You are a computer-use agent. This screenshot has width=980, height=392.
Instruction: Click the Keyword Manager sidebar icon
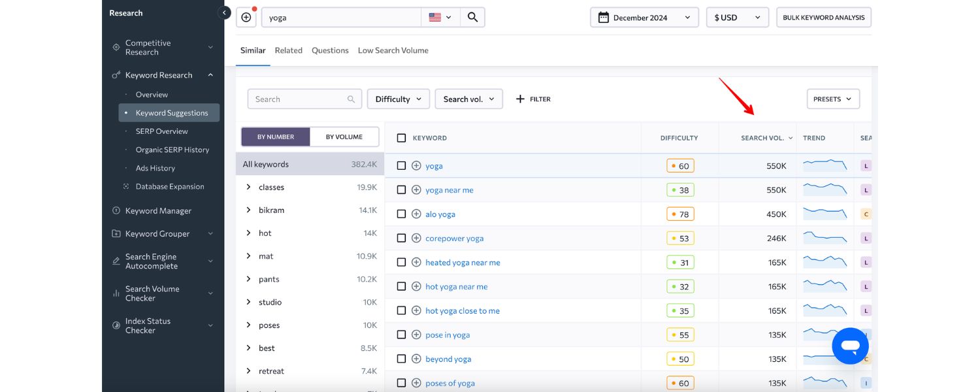(x=116, y=211)
